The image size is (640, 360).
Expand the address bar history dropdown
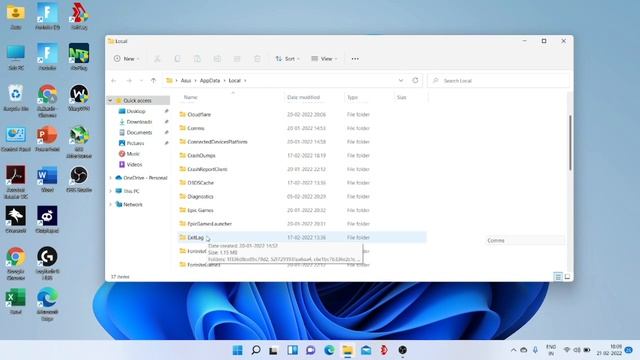(401, 80)
